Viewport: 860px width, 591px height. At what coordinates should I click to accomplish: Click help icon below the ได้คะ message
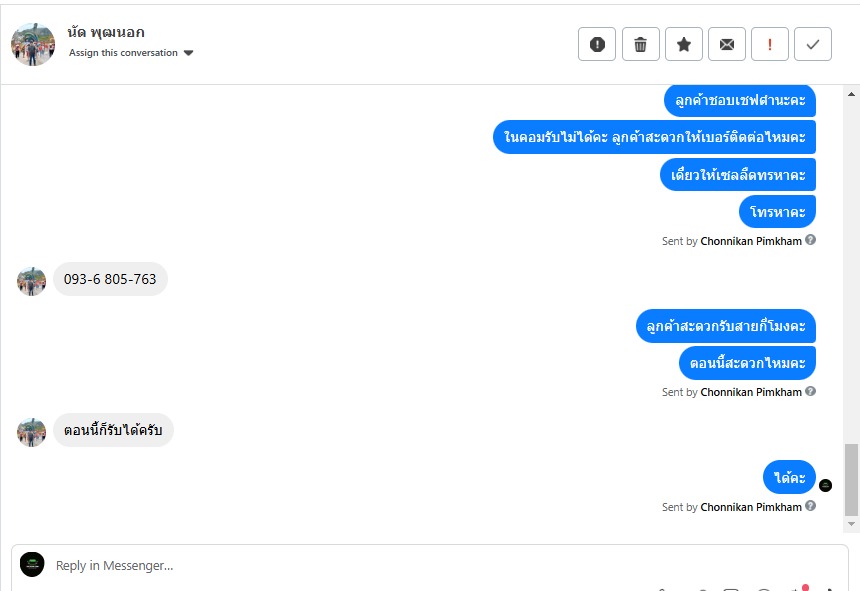click(811, 506)
